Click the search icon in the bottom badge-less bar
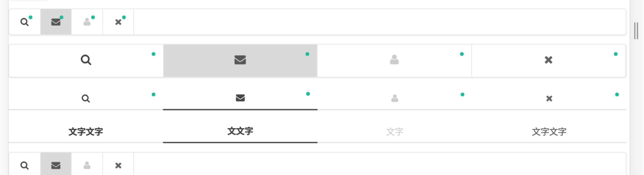The image size is (644, 175). (x=24, y=165)
